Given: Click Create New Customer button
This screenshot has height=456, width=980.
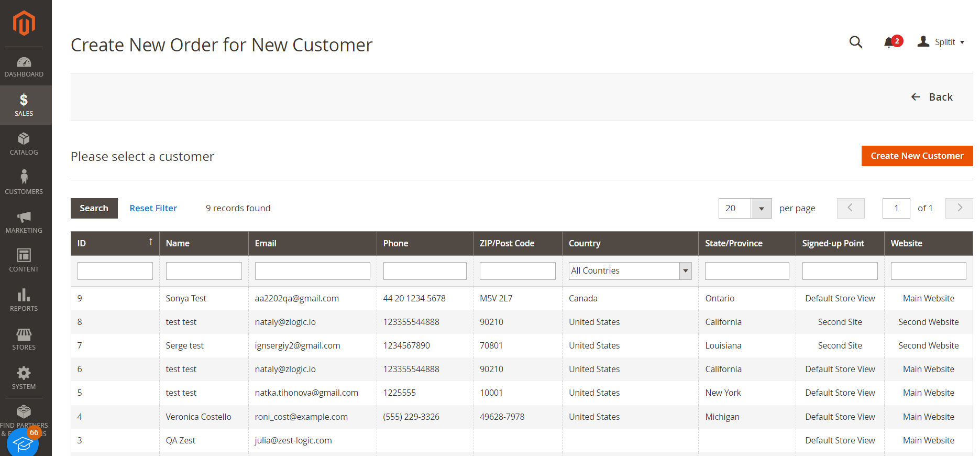Looking at the screenshot, I should tap(917, 156).
